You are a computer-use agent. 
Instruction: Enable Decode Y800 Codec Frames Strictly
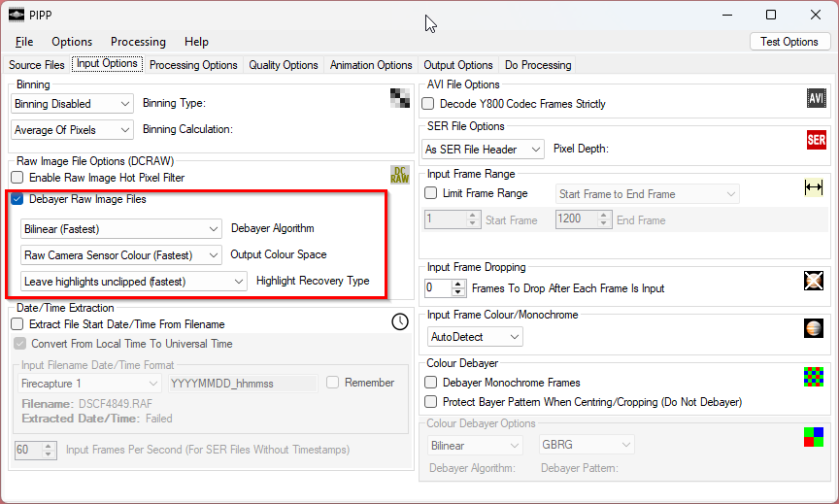tap(427, 104)
